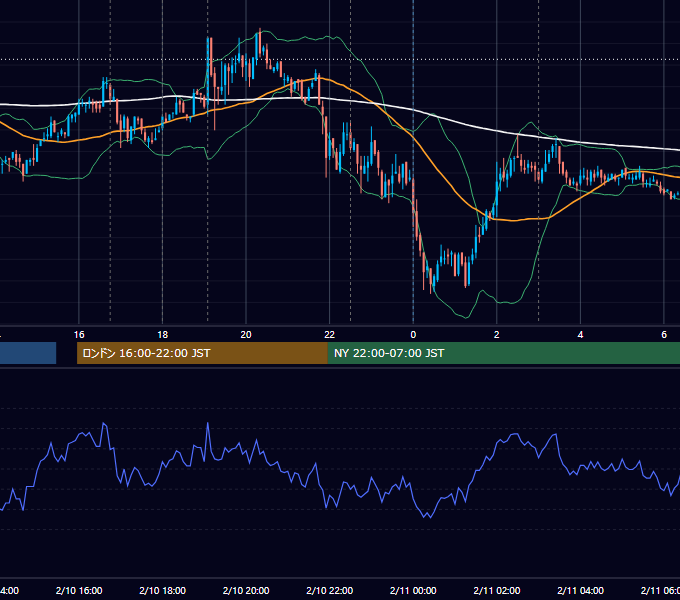
Task: Click the 2/10 18:00 date label
Action: (163, 591)
